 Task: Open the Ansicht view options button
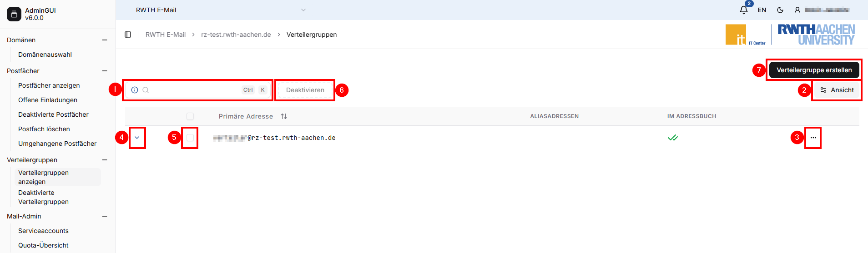point(837,90)
